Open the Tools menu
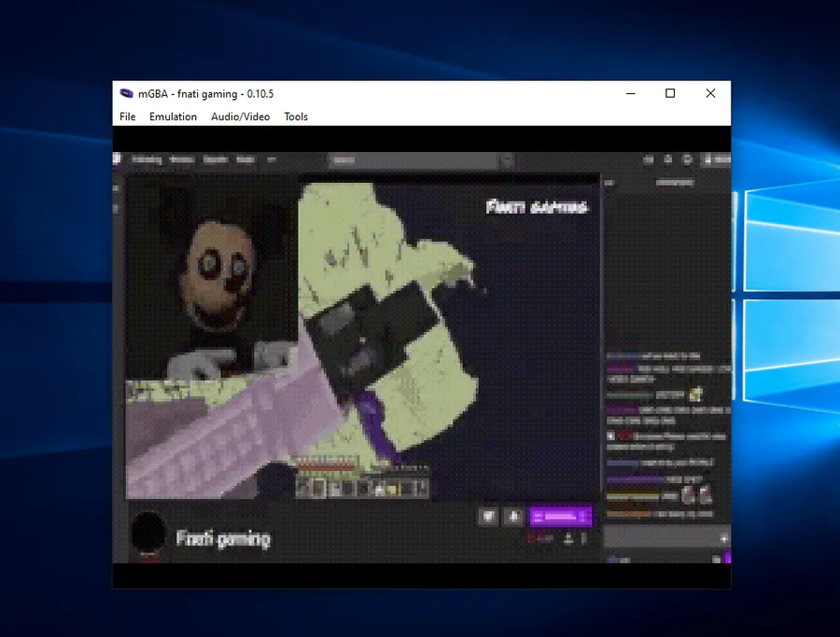Screen dimensions: 840x637 tap(296, 117)
